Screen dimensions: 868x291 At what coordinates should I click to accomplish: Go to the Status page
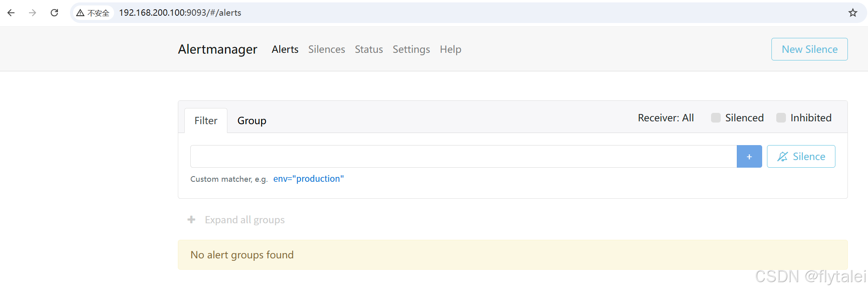[x=369, y=49]
